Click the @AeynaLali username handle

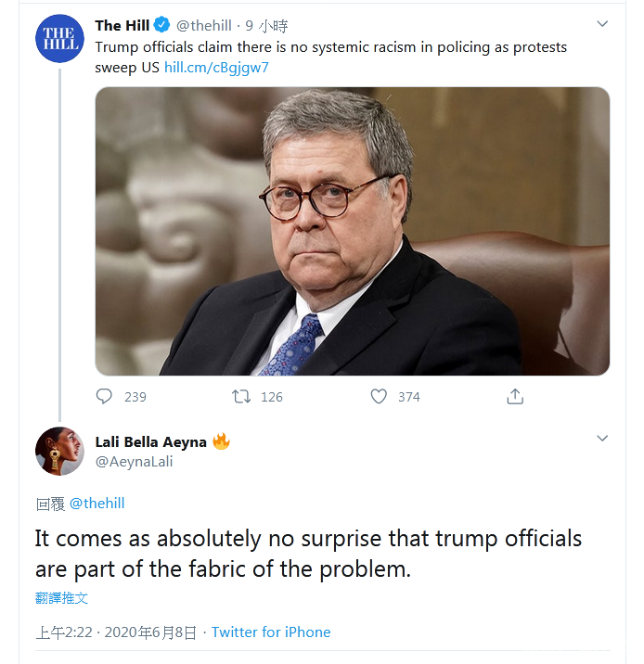134,462
